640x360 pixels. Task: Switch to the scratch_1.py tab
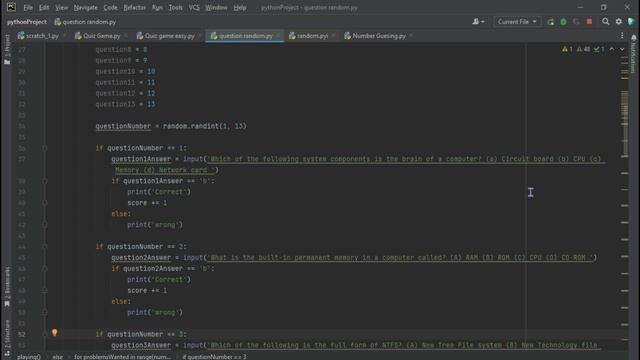coord(38,36)
